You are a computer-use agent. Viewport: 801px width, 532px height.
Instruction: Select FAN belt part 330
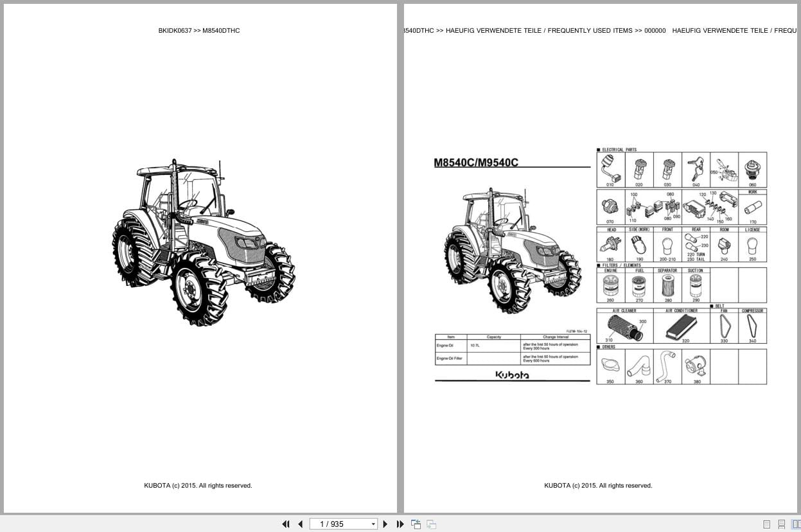point(725,326)
